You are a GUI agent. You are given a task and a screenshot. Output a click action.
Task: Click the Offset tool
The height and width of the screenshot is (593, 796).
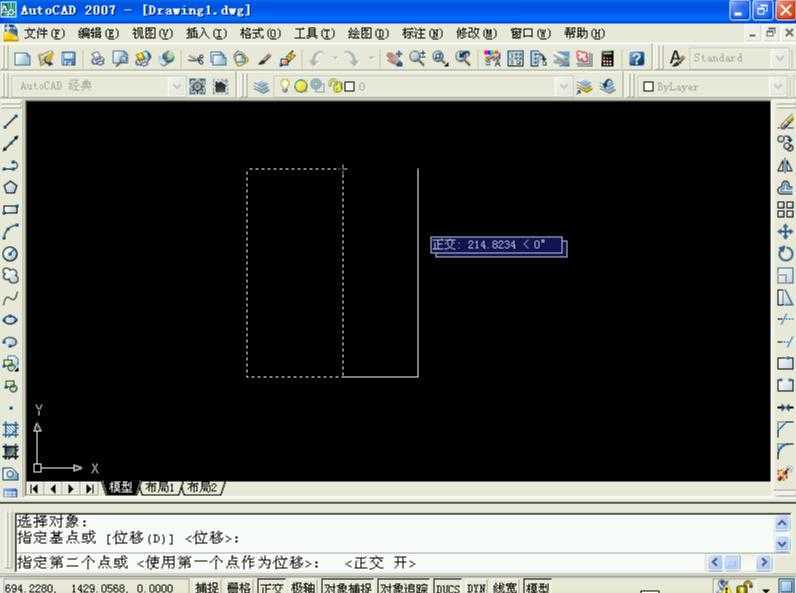coord(785,188)
